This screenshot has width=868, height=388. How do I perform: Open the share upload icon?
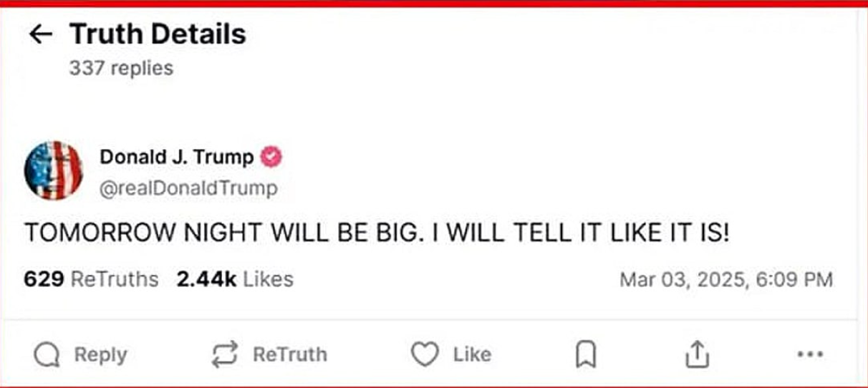696,355
